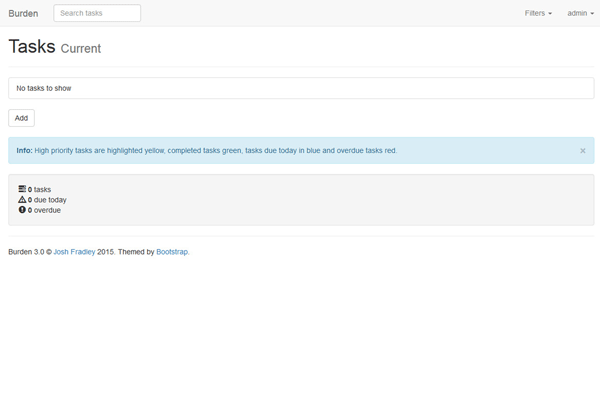Click the Burden brand link

(23, 13)
